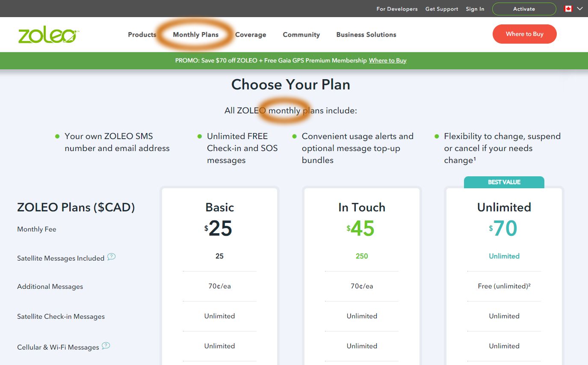This screenshot has height=365, width=588.
Task: Click the $25 Basic monthly fee
Action: click(x=219, y=228)
